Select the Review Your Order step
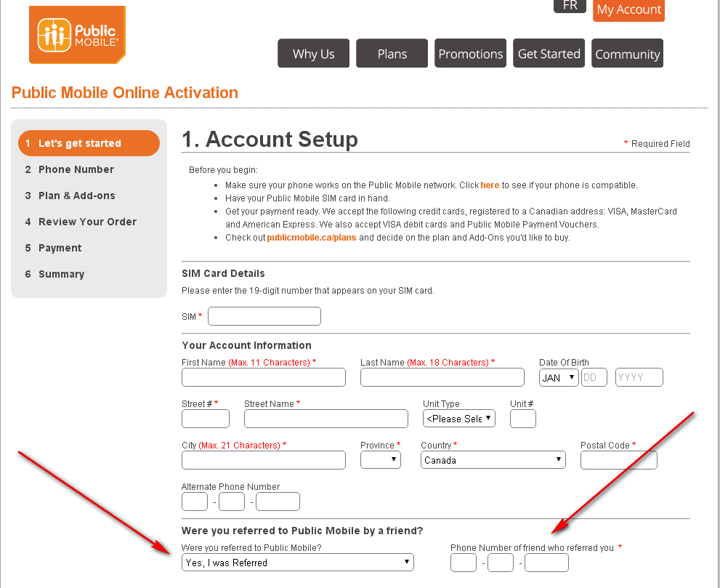 click(x=88, y=222)
